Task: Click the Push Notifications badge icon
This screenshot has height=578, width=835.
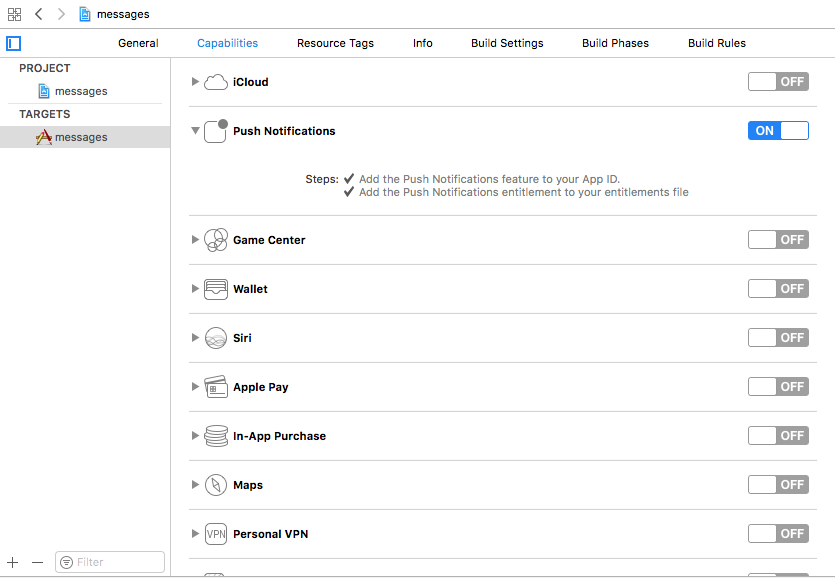Action: tap(216, 131)
